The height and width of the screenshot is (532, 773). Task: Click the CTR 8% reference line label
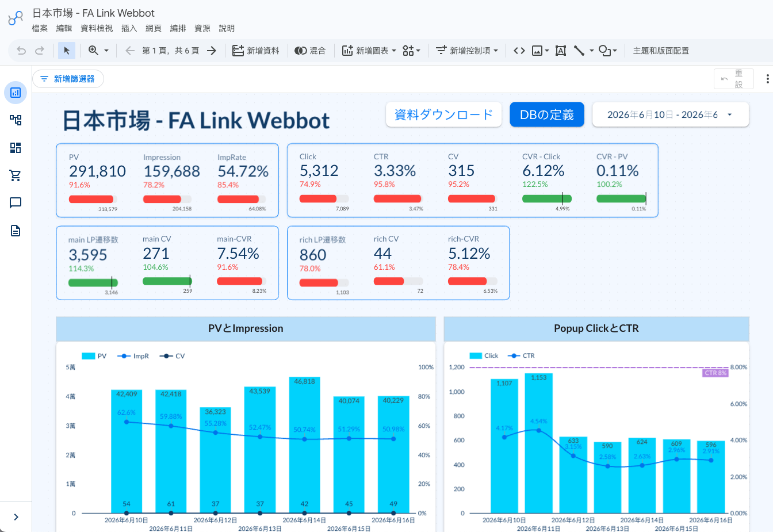[715, 373]
